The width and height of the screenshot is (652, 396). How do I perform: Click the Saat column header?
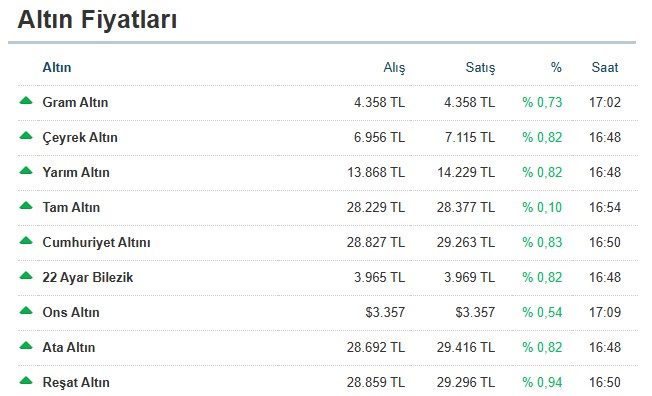(605, 67)
